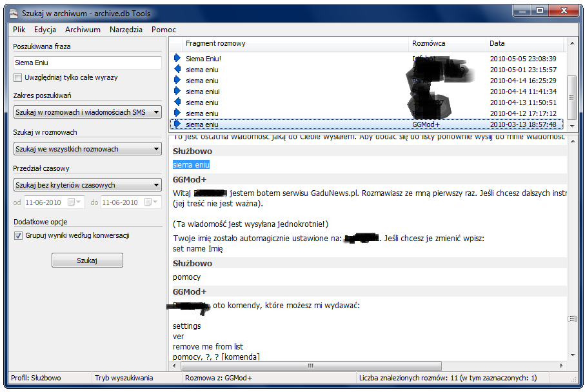
Task: Sort results by the Data column header
Action: coord(524,44)
